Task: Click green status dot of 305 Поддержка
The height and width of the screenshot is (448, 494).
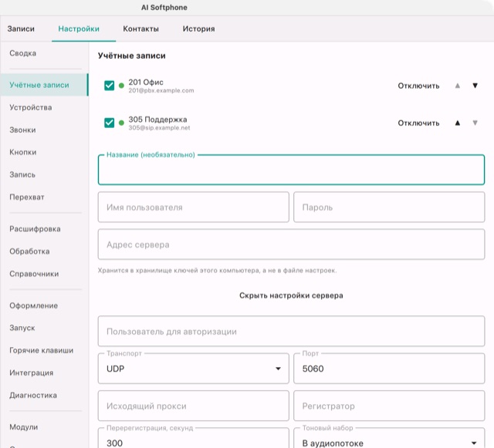Action: point(121,123)
